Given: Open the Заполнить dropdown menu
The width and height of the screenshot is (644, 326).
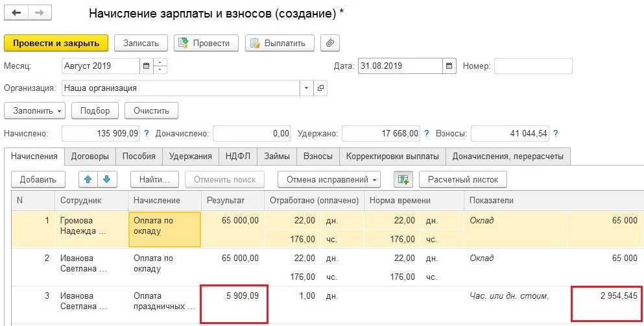Looking at the screenshot, I should click(x=35, y=110).
